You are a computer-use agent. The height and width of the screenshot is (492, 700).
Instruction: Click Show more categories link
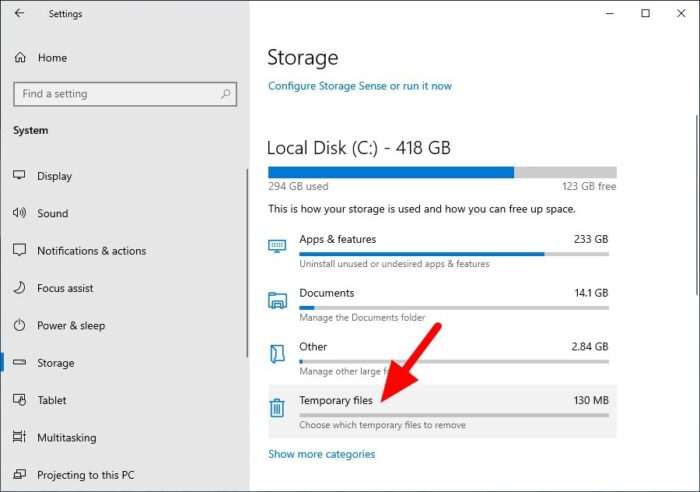click(321, 454)
